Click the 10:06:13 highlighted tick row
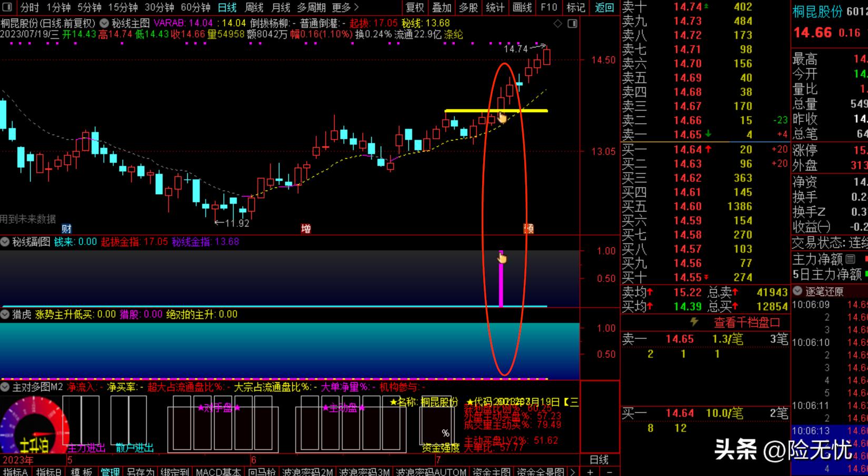 pyautogui.click(x=830, y=431)
